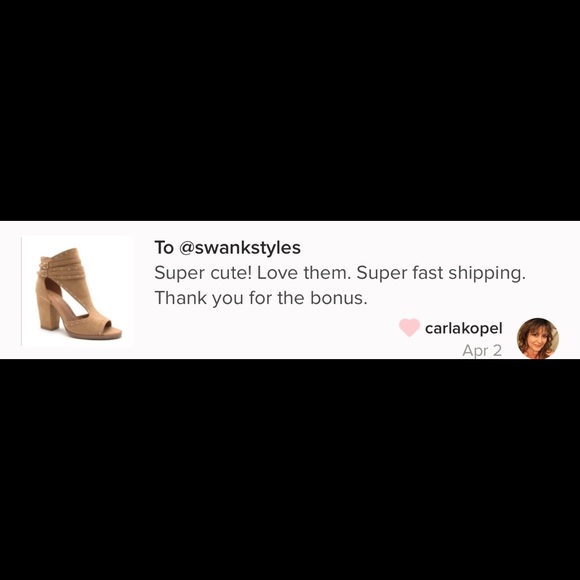Image resolution: width=580 pixels, height=580 pixels.
Task: Select the Apr 2 date stamp
Action: point(482,350)
